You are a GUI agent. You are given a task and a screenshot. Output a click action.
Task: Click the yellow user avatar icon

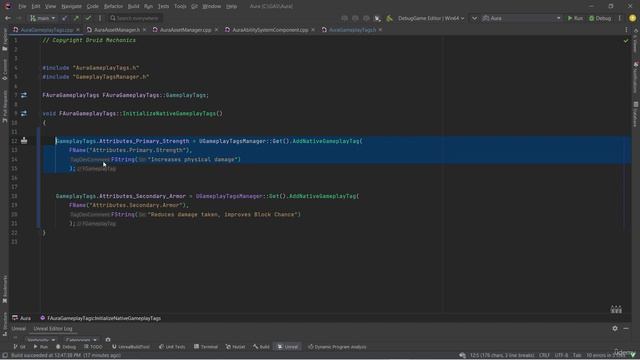[x=632, y=18]
